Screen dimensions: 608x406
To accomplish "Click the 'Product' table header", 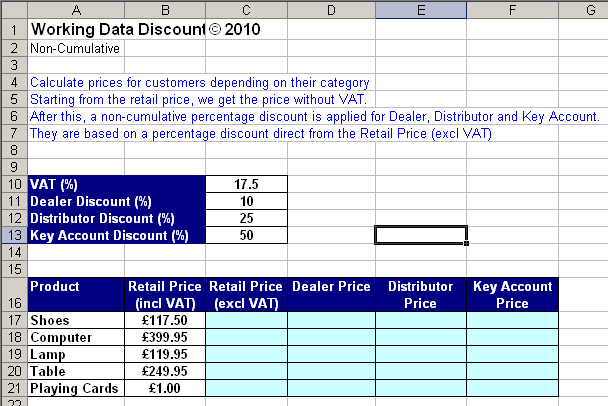I will (x=76, y=295).
